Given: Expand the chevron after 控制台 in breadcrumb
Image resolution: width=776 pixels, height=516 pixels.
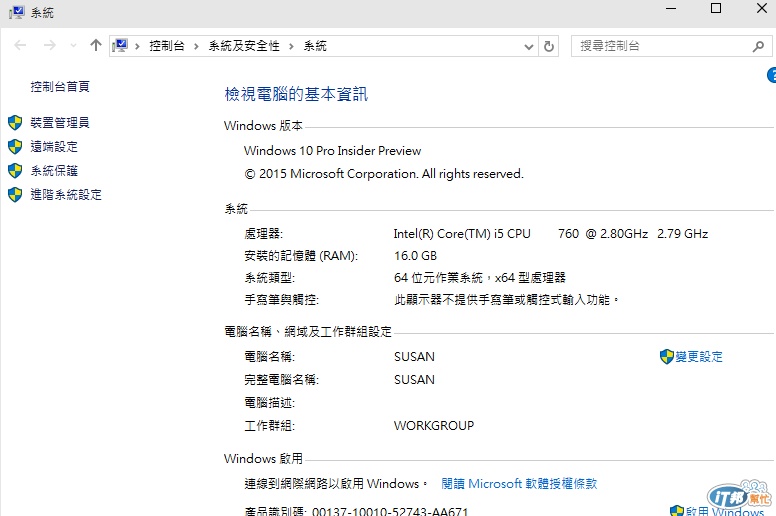Looking at the screenshot, I should point(196,47).
